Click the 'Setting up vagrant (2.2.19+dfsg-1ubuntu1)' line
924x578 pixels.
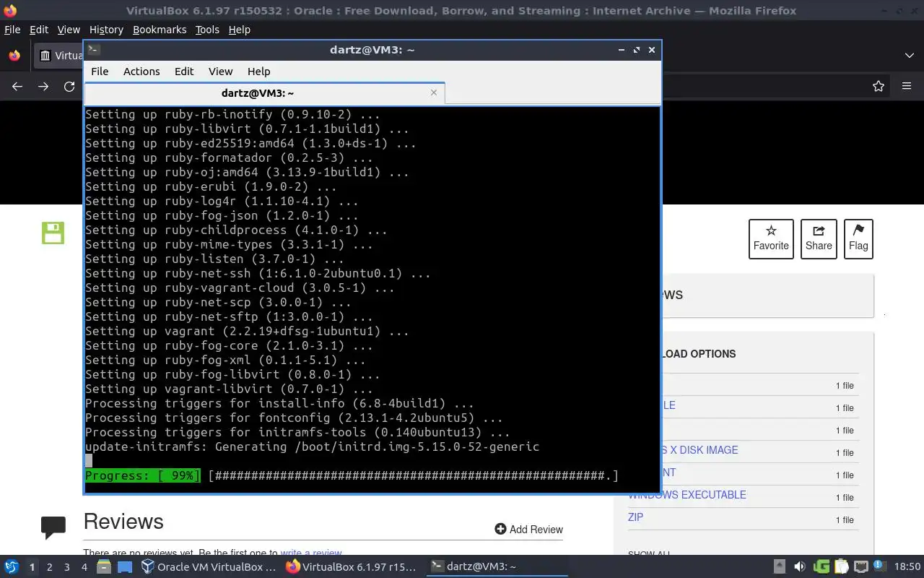(x=247, y=331)
